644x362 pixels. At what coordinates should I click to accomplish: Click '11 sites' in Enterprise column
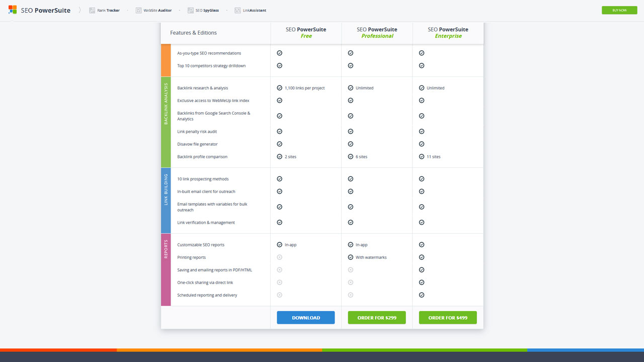434,157
